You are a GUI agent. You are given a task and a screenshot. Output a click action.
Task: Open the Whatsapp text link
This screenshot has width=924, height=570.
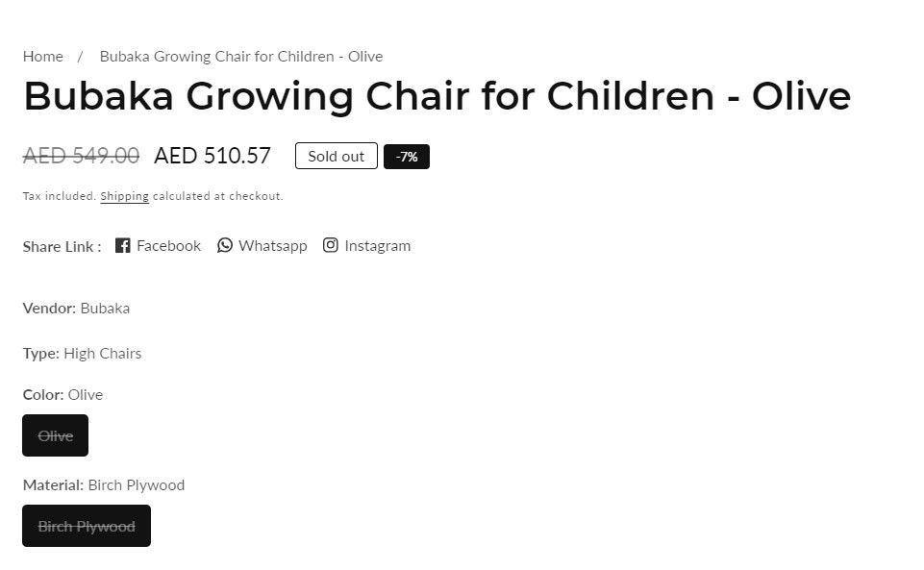[273, 245]
